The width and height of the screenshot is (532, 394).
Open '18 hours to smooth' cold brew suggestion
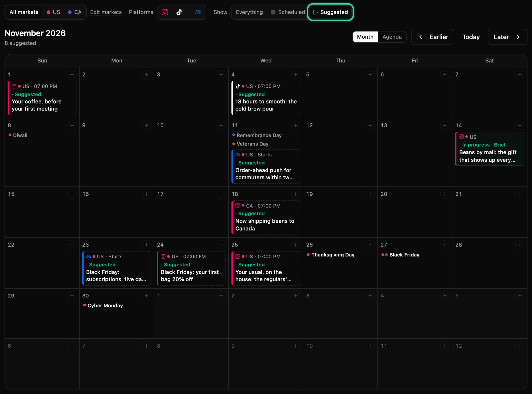(266, 98)
